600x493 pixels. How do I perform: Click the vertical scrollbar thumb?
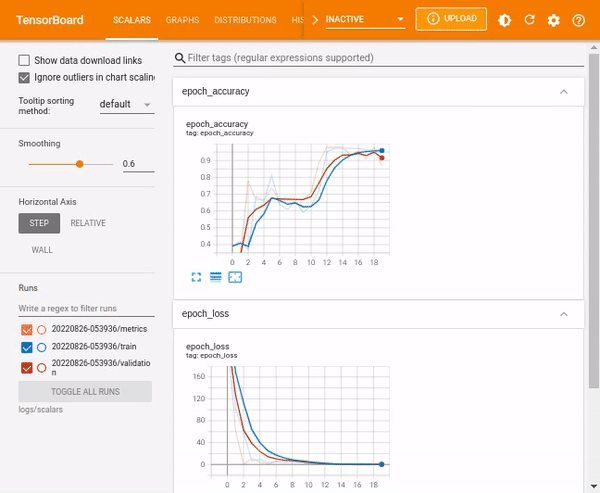click(593, 220)
